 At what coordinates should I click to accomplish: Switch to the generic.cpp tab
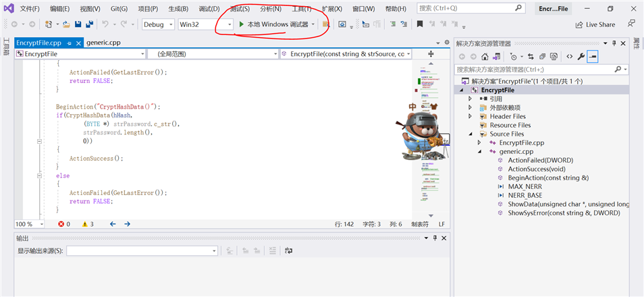(x=103, y=43)
